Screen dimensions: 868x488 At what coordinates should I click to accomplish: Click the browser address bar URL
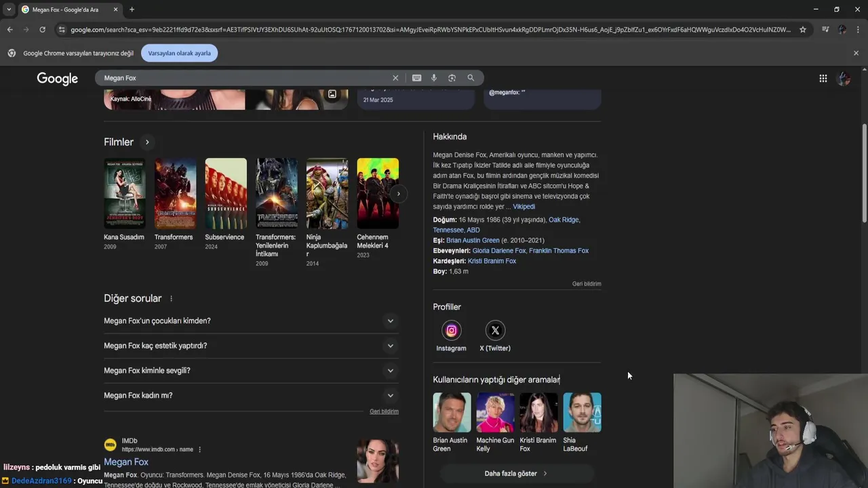(431, 30)
